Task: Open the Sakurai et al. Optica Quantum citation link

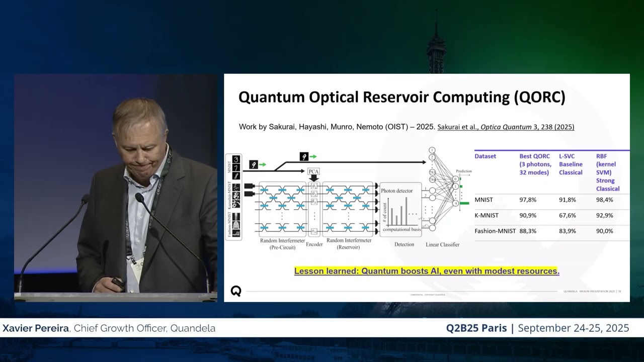Action: coord(506,127)
